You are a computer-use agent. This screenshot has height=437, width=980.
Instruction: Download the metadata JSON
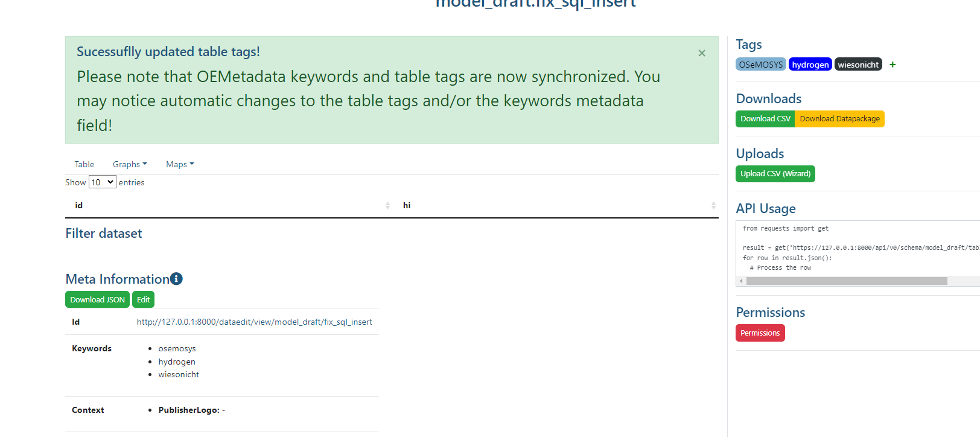pos(97,299)
